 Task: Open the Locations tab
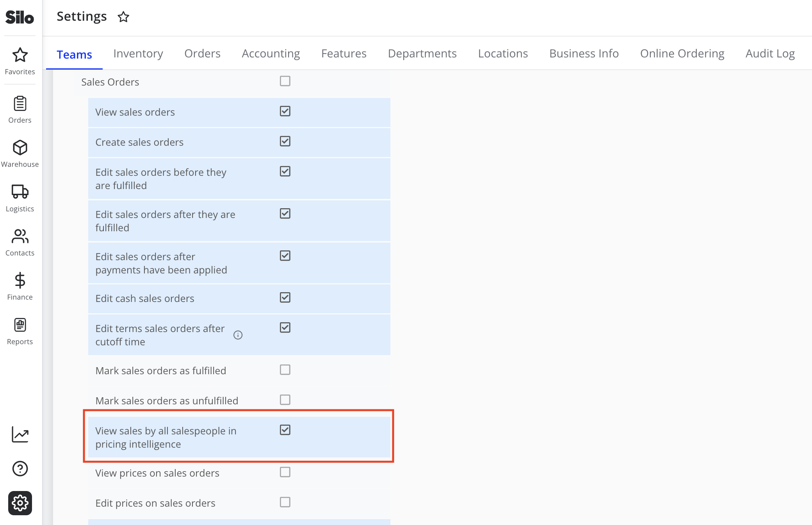point(503,53)
